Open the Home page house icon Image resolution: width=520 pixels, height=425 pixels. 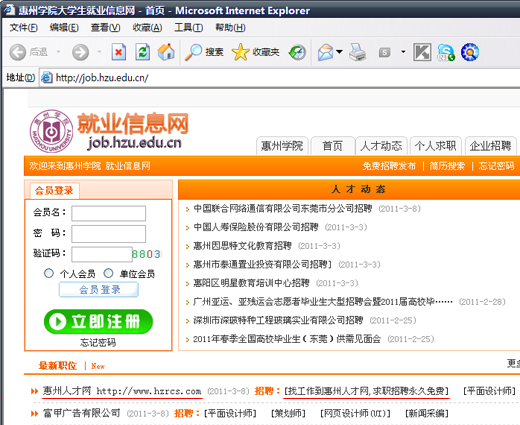[x=166, y=52]
